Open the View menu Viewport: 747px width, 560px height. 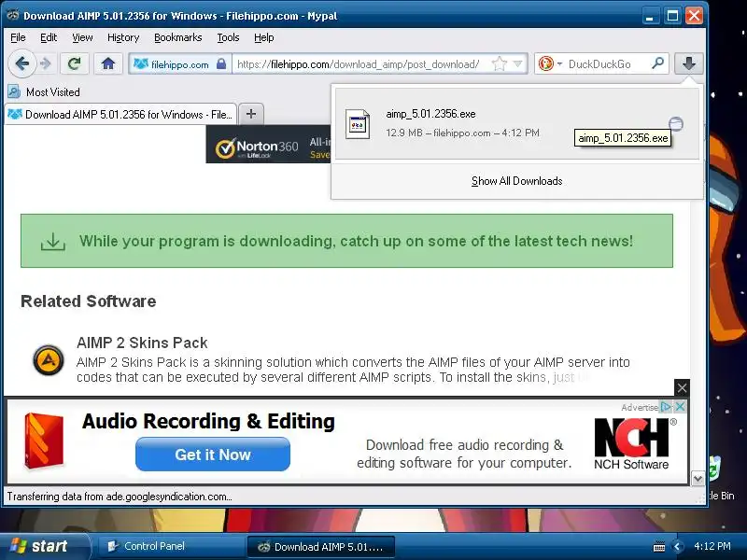(82, 37)
